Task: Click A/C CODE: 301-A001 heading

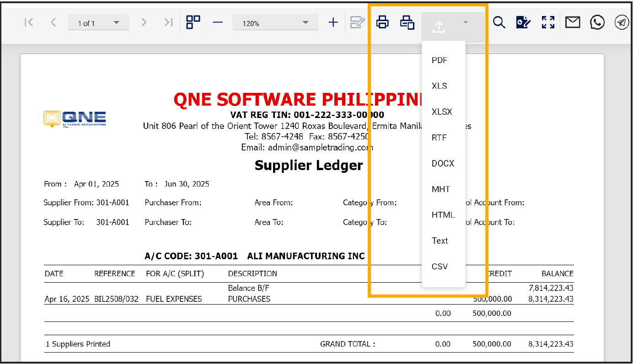Action: 191,256
